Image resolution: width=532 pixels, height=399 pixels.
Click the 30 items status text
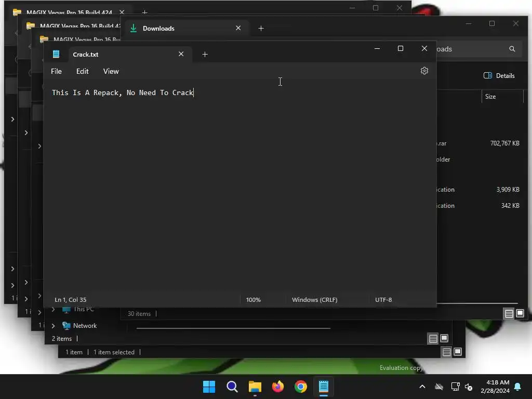tap(139, 314)
